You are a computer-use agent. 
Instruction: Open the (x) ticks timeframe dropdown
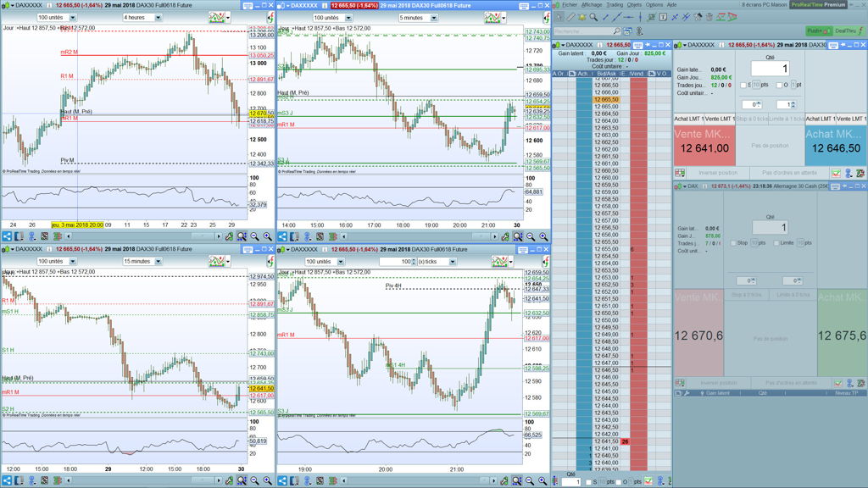(453, 262)
